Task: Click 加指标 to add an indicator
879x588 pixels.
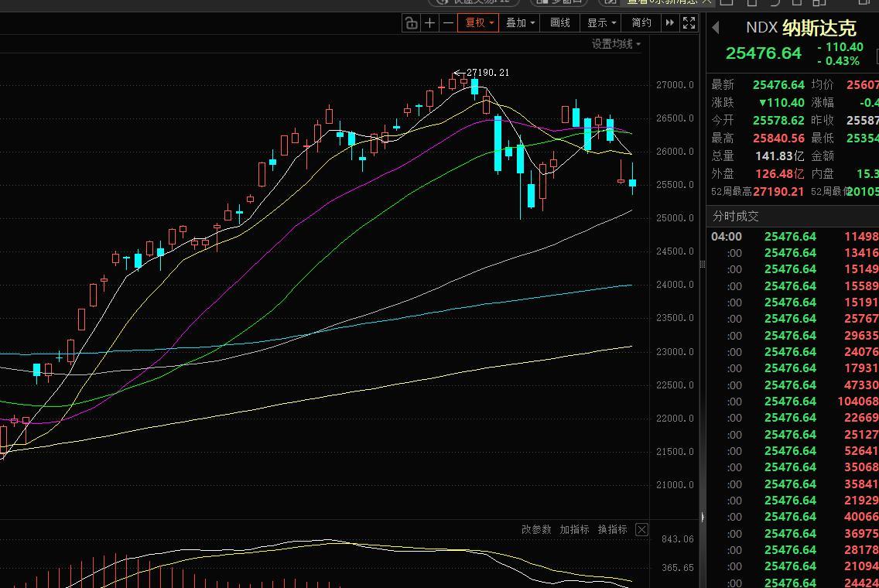Action: pos(574,529)
